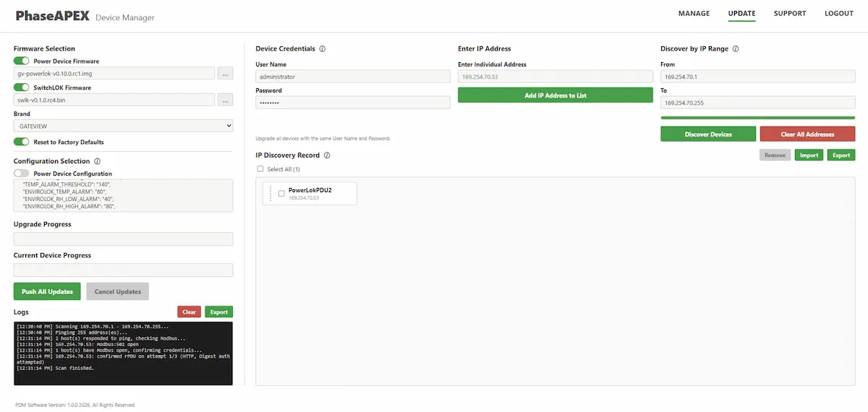Open the UPDATE tab

pyautogui.click(x=741, y=14)
